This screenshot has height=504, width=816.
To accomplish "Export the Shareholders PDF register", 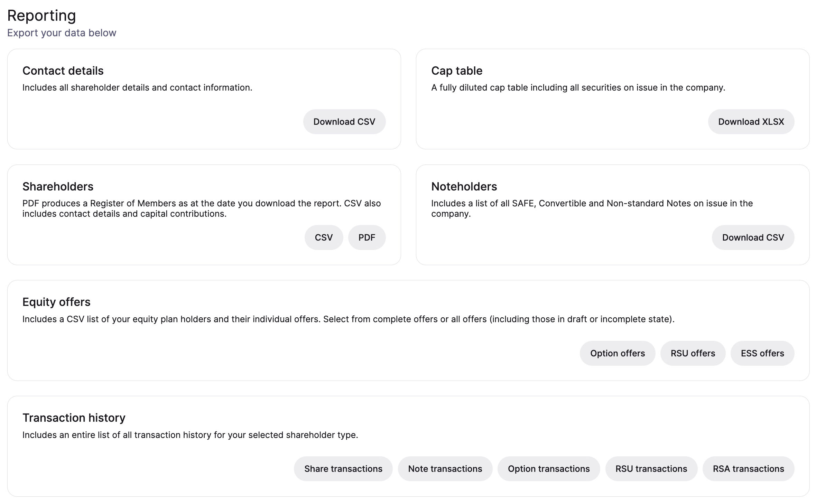I will pos(367,237).
